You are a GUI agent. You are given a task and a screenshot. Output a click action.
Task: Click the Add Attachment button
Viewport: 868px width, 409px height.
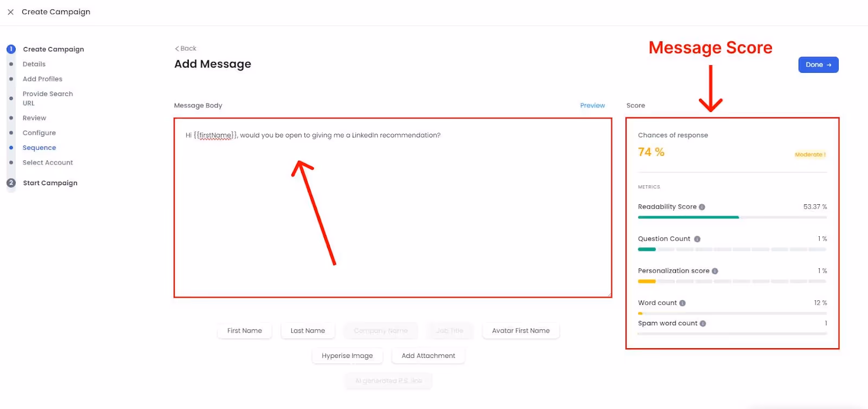429,356
